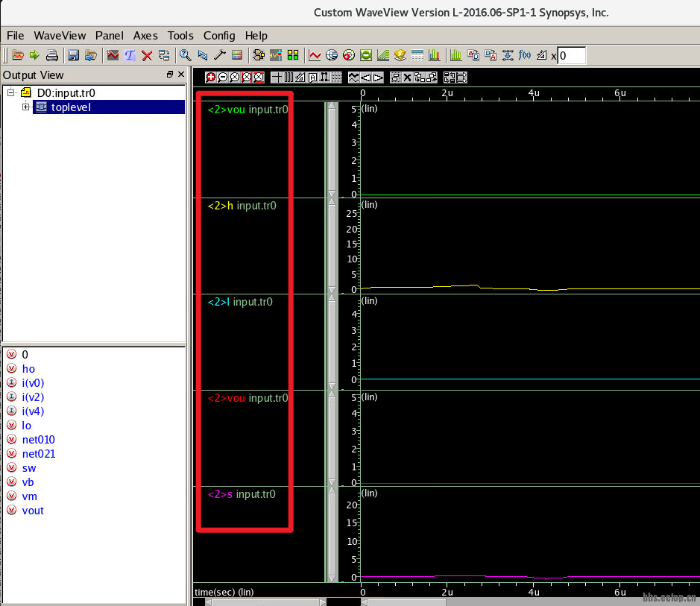Click the green <2>vou input.tr0 label
This screenshot has height=606, width=700.
pyautogui.click(x=247, y=110)
